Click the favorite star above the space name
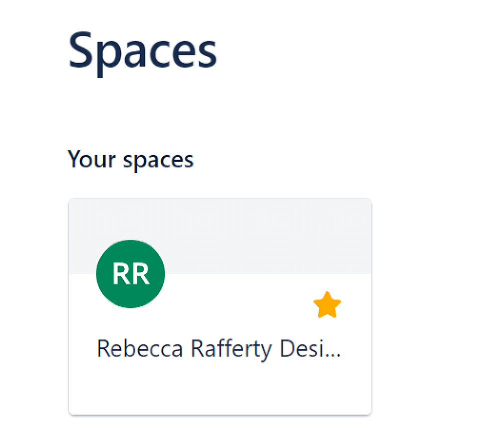Image resolution: width=491 pixels, height=448 pixels. [x=327, y=305]
